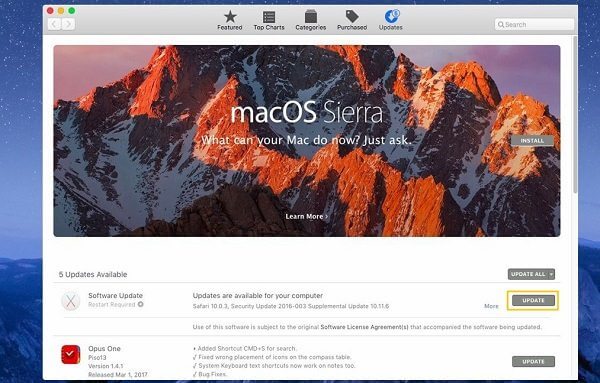The height and width of the screenshot is (383, 600).
Task: Select the "Restart Required" label
Action: 112,305
